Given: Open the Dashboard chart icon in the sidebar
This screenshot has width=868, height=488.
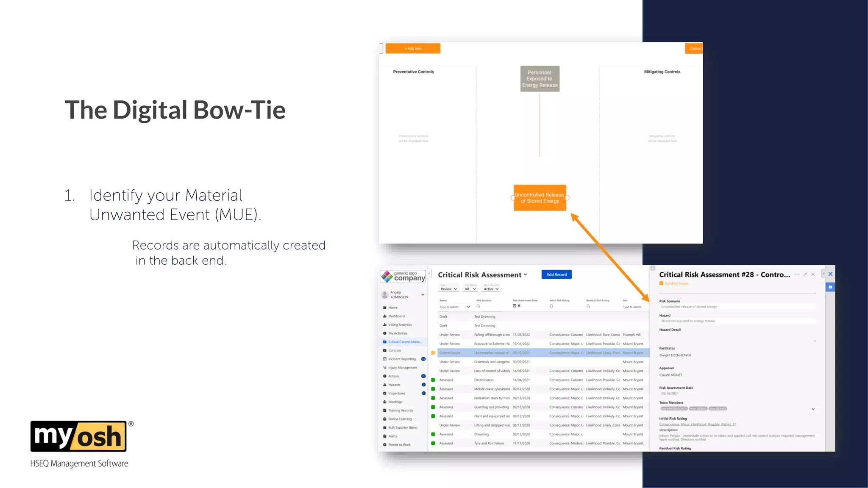Looking at the screenshot, I should [x=385, y=316].
